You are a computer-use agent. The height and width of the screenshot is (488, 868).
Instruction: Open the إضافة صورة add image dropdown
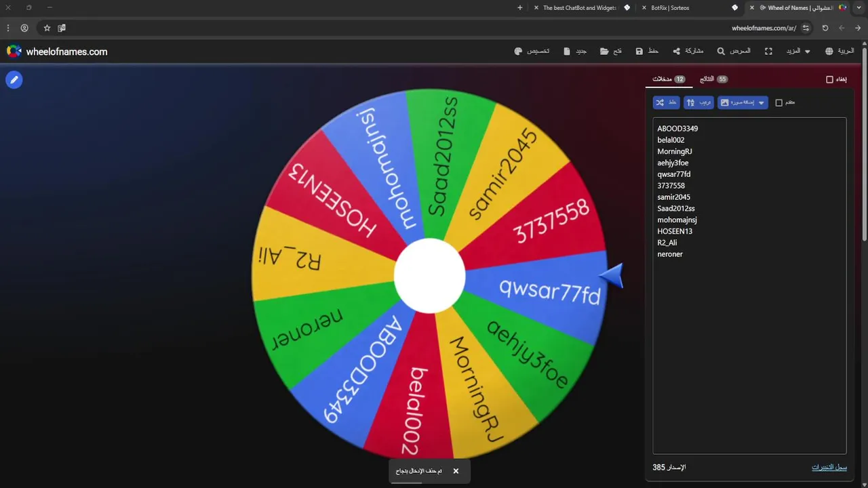[x=743, y=102]
